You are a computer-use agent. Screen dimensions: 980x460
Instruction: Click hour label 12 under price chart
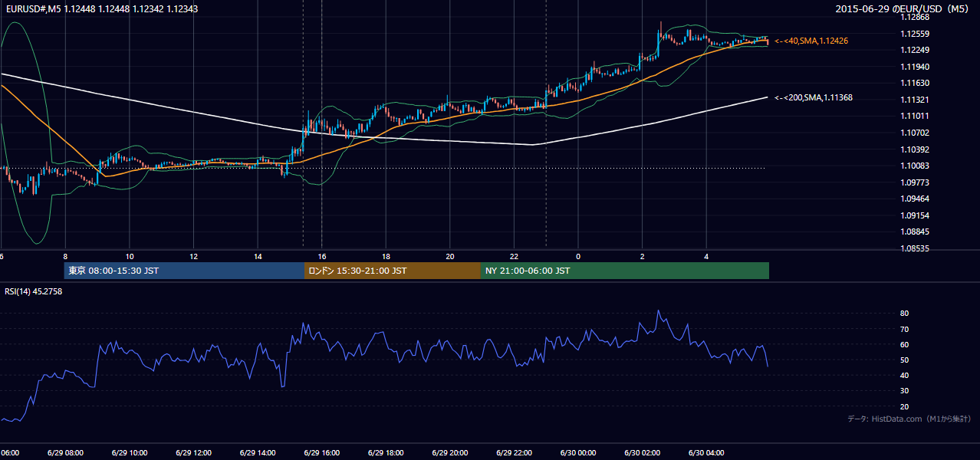coord(193,256)
